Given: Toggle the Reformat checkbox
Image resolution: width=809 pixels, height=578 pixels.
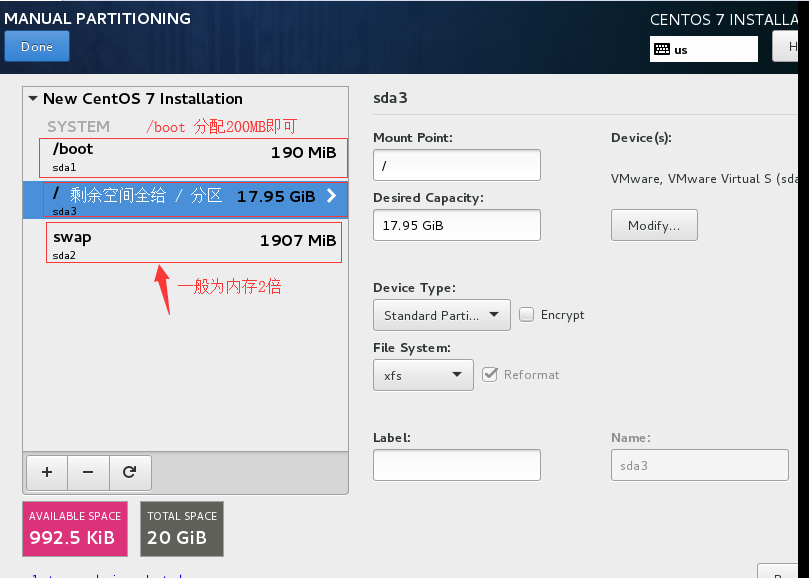Looking at the screenshot, I should pos(490,374).
